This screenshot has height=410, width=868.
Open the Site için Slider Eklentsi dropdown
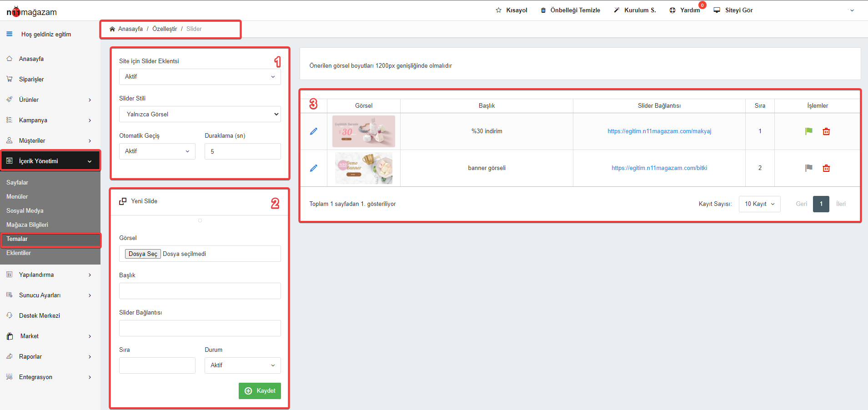pos(200,77)
